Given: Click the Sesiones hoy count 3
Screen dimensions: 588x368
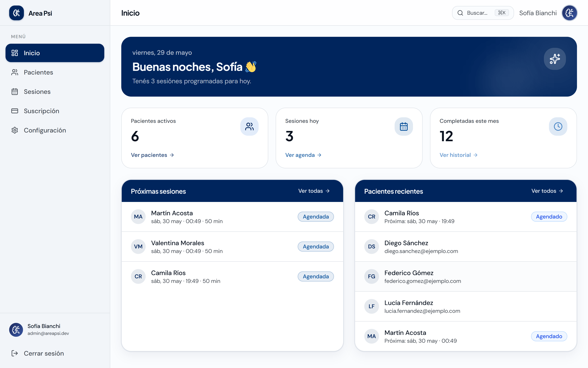Looking at the screenshot, I should (289, 136).
